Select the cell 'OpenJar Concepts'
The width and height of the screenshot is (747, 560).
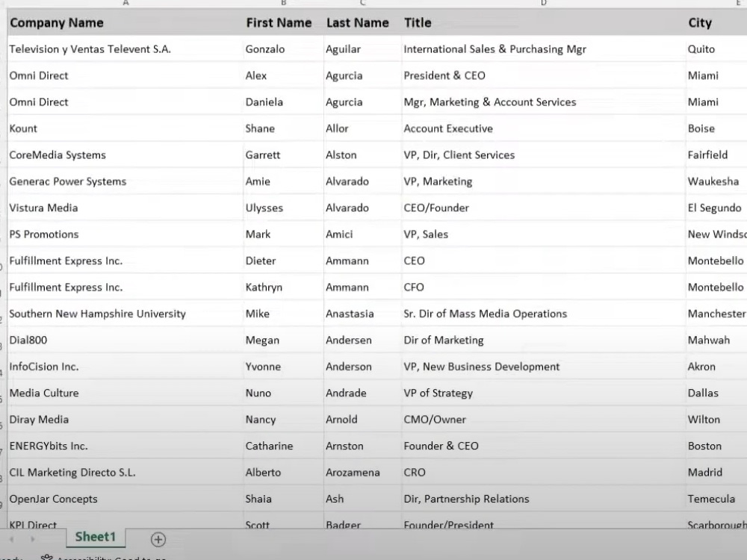coord(125,499)
